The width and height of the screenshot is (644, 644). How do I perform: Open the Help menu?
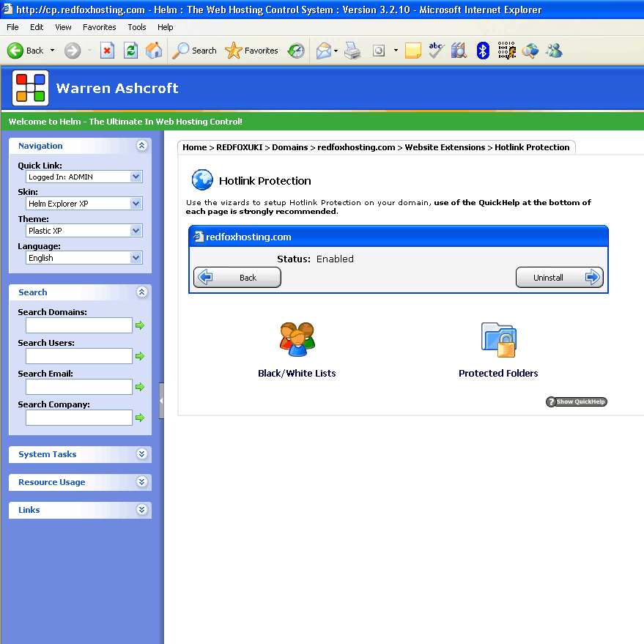[x=165, y=27]
